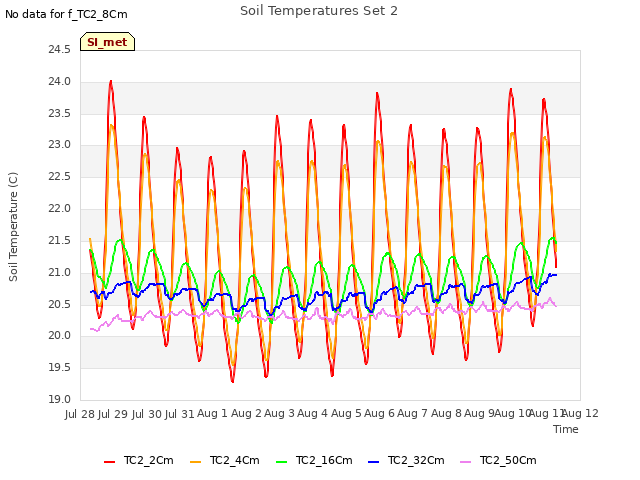Click the 20.5 y-axis tick label

pyautogui.click(x=60, y=304)
